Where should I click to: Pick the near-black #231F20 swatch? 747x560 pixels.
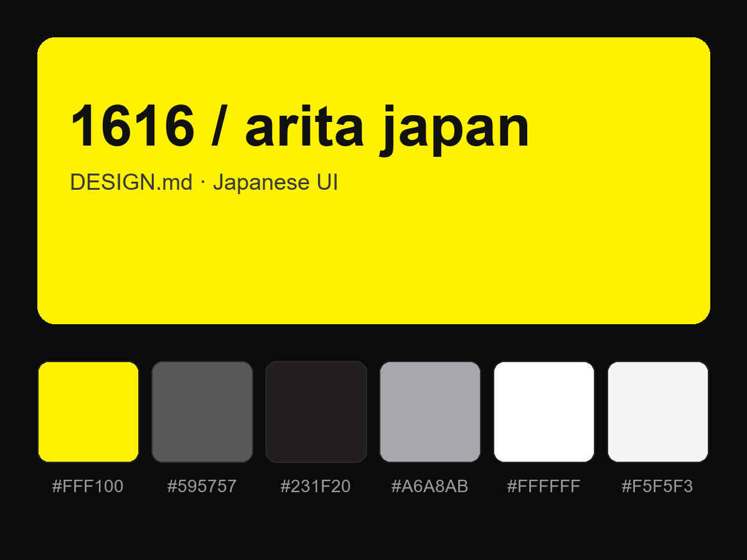pos(316,412)
